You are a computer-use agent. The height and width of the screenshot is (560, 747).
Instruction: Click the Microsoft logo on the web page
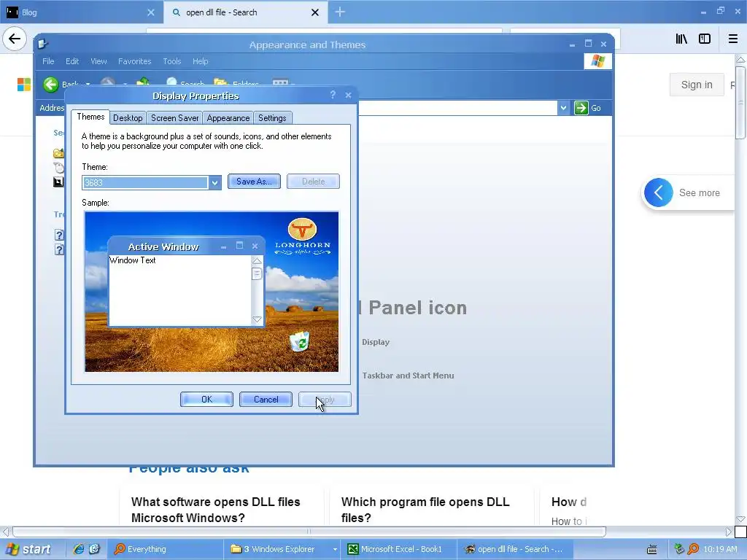(24, 85)
